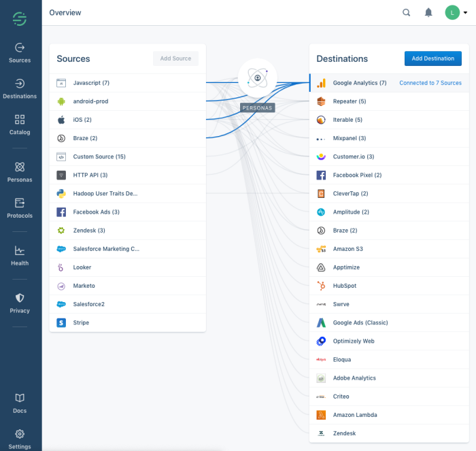Click the Google Analytics bar chart icon
The width and height of the screenshot is (476, 451).
[321, 83]
